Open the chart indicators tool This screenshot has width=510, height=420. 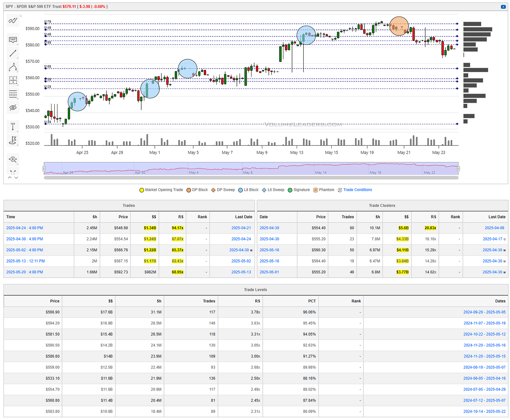(13, 21)
